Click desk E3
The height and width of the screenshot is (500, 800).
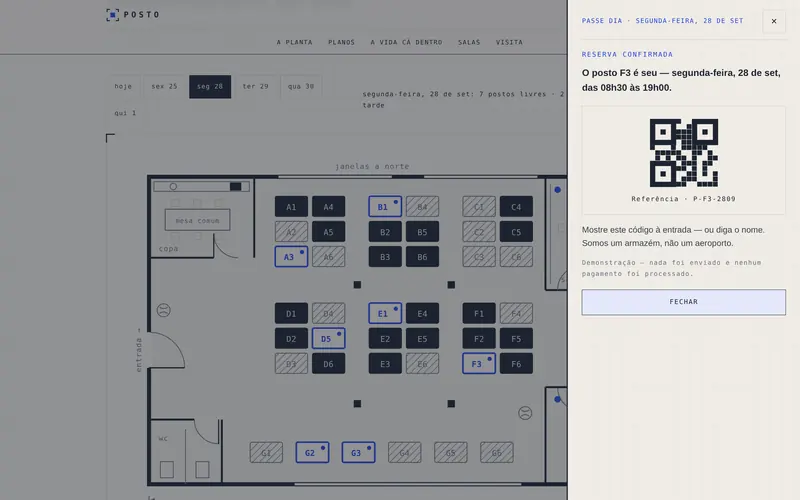coord(385,363)
